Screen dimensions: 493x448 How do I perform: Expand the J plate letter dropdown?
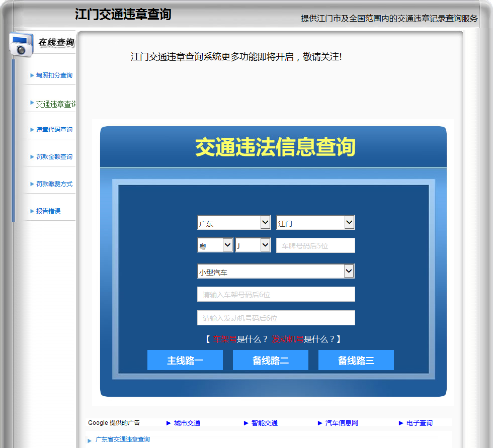pos(253,245)
